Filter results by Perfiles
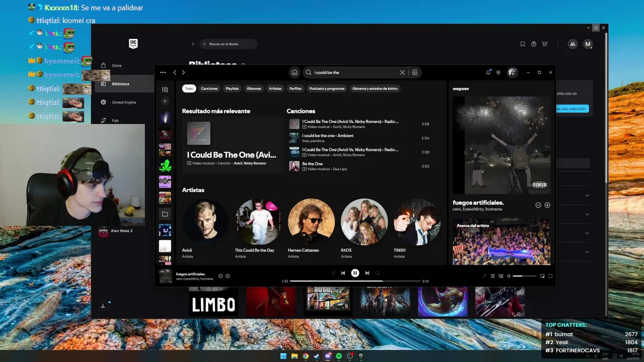 click(295, 88)
